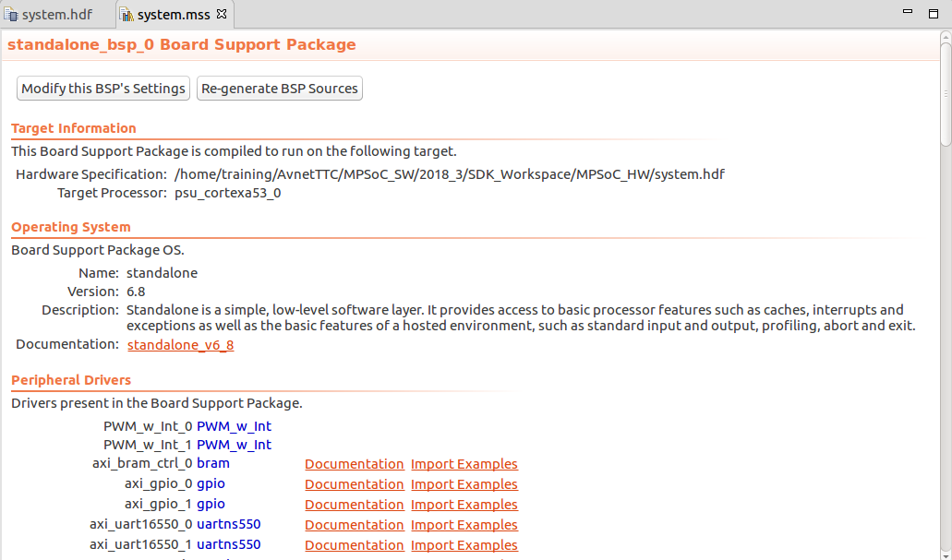The image size is (952, 560).
Task: Click Modify this BSP's Settings button
Action: (x=103, y=89)
